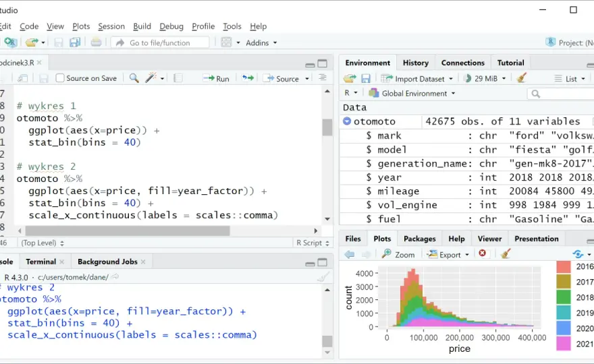Open the 29 MiB memory usage dropdown
594x364 pixels.
point(485,78)
